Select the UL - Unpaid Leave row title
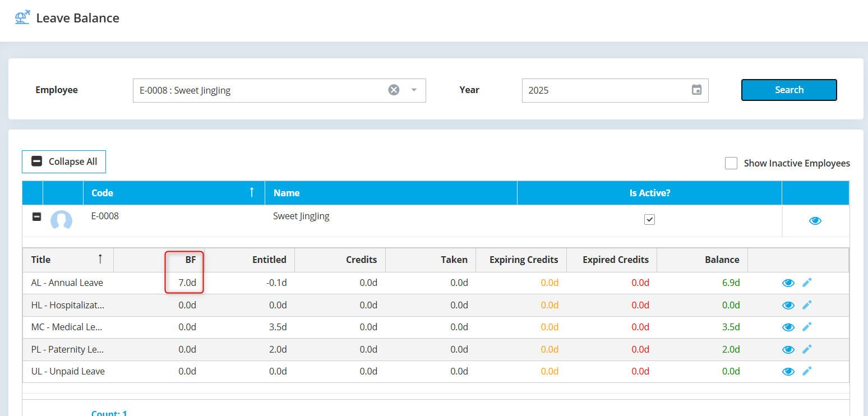Image resolution: width=868 pixels, height=416 pixels. pyautogui.click(x=68, y=371)
